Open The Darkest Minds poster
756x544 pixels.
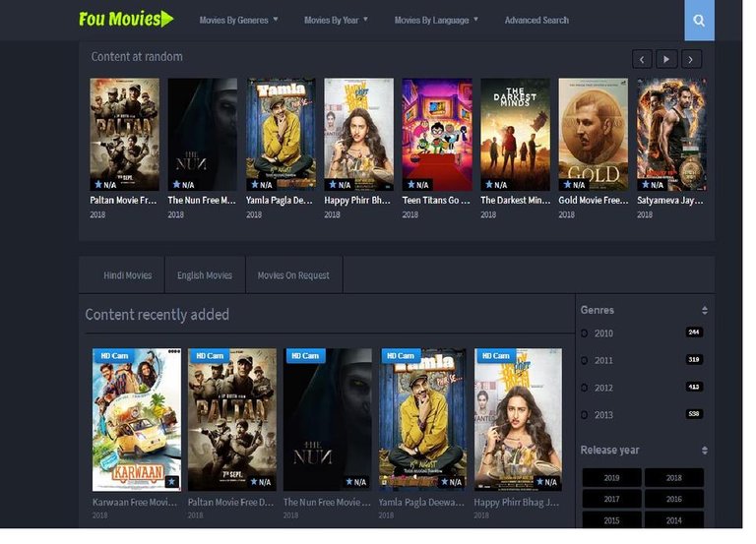click(516, 135)
